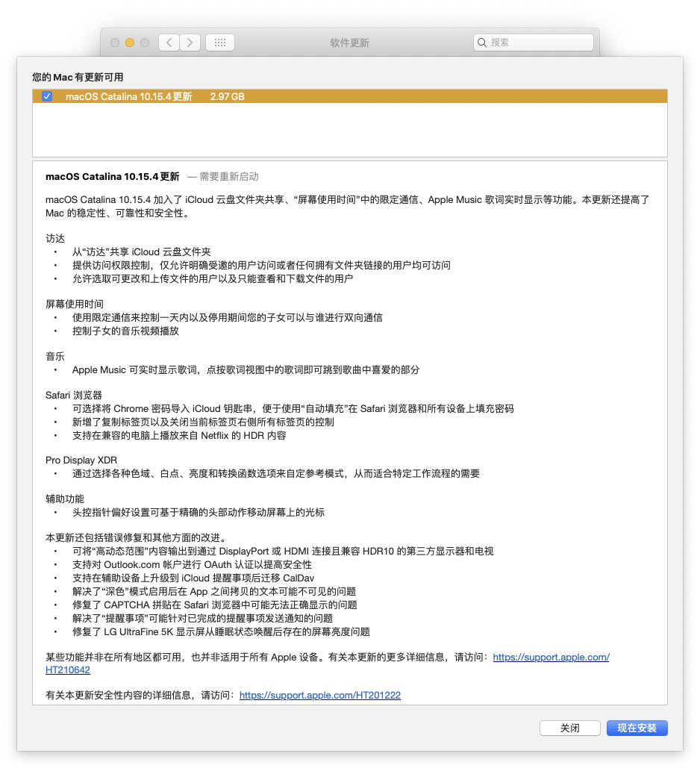Click the 关闭 (Close) button
The height and width of the screenshot is (771, 700).
(x=569, y=728)
